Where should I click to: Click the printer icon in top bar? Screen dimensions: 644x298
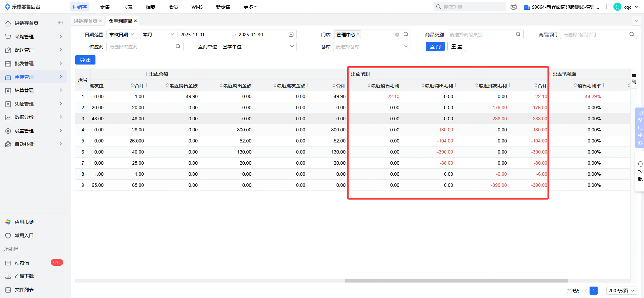[513, 7]
